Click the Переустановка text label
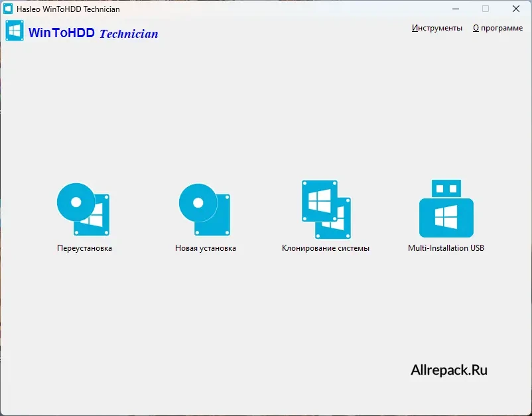This screenshot has width=532, height=416. pyautogui.click(x=84, y=248)
